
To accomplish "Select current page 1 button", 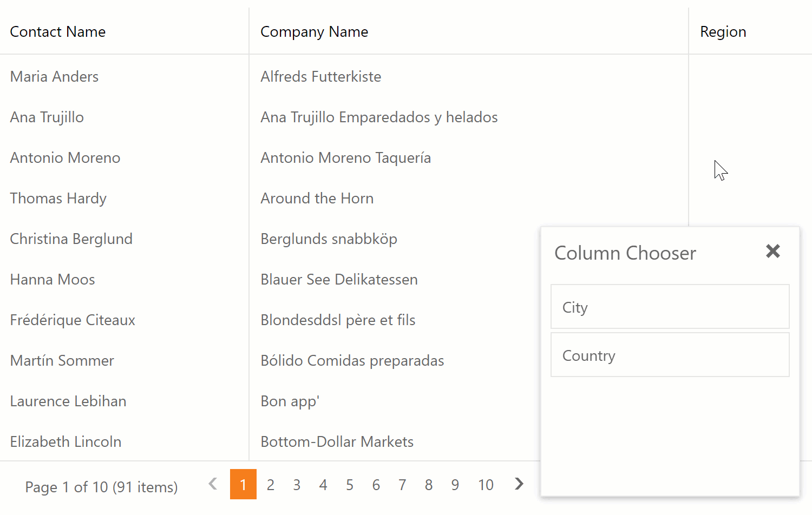I will tap(243, 485).
